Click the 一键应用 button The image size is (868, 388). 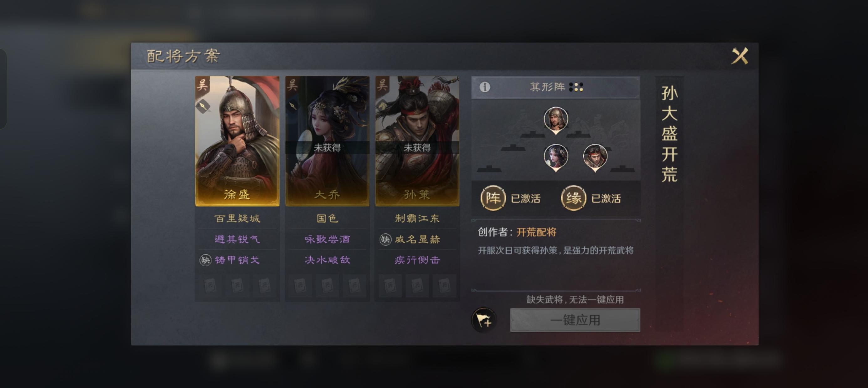click(x=575, y=320)
